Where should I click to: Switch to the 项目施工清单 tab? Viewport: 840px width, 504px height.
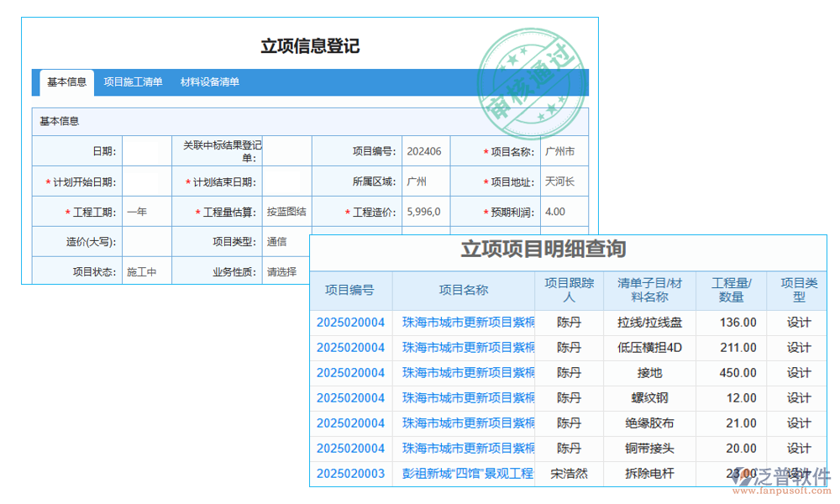(x=133, y=82)
